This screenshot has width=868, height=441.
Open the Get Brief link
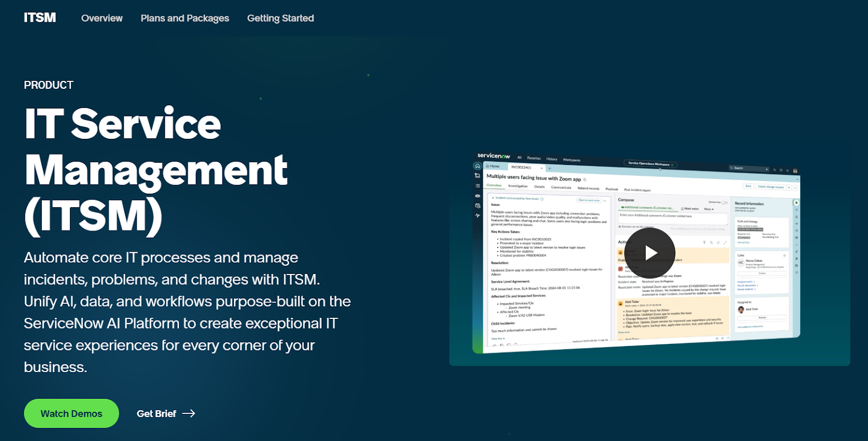156,413
